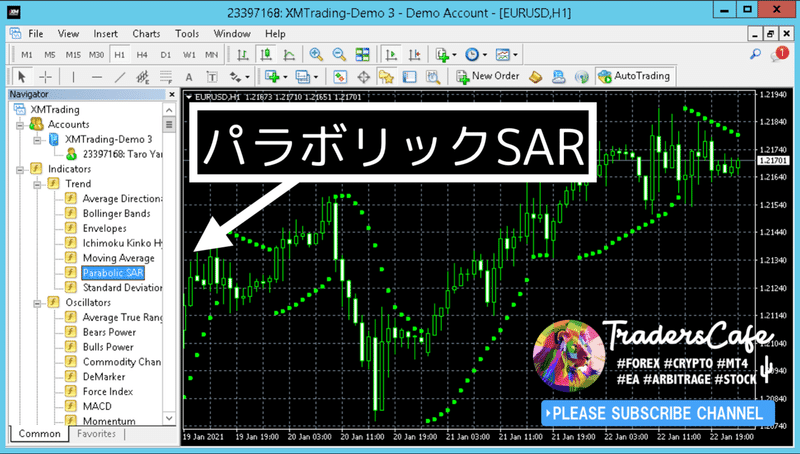Select the MACD indicator
The image size is (800, 454).
point(97,407)
